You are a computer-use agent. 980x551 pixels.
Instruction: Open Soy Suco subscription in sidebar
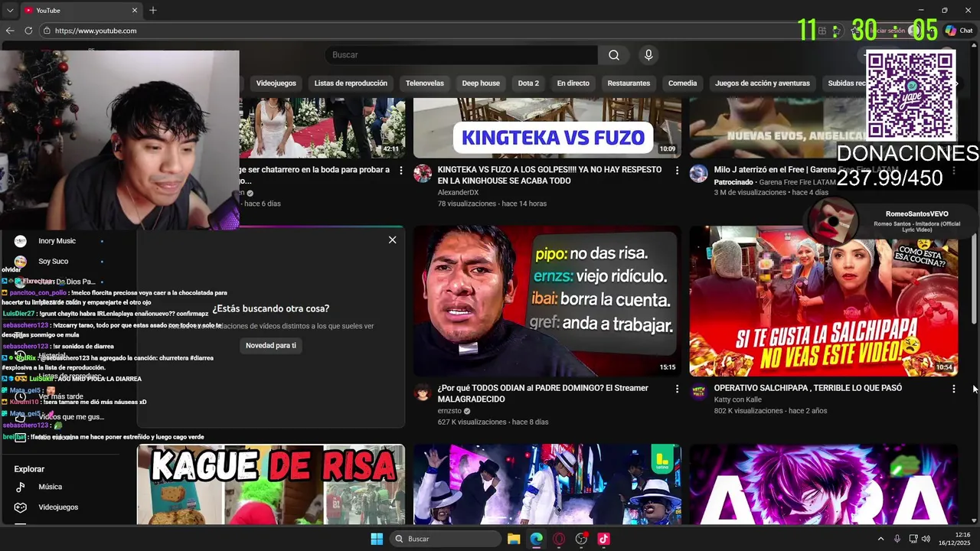click(x=54, y=262)
